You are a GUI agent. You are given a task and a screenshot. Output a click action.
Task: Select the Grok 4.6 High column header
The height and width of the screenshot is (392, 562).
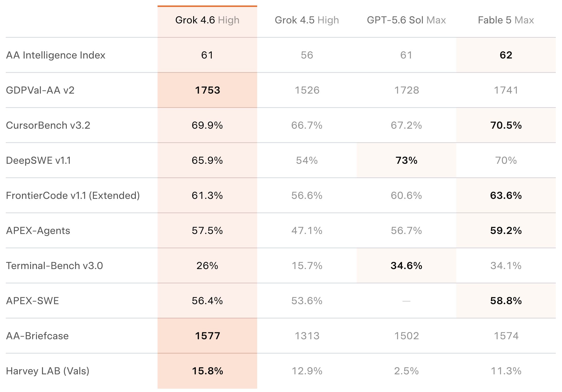click(207, 20)
